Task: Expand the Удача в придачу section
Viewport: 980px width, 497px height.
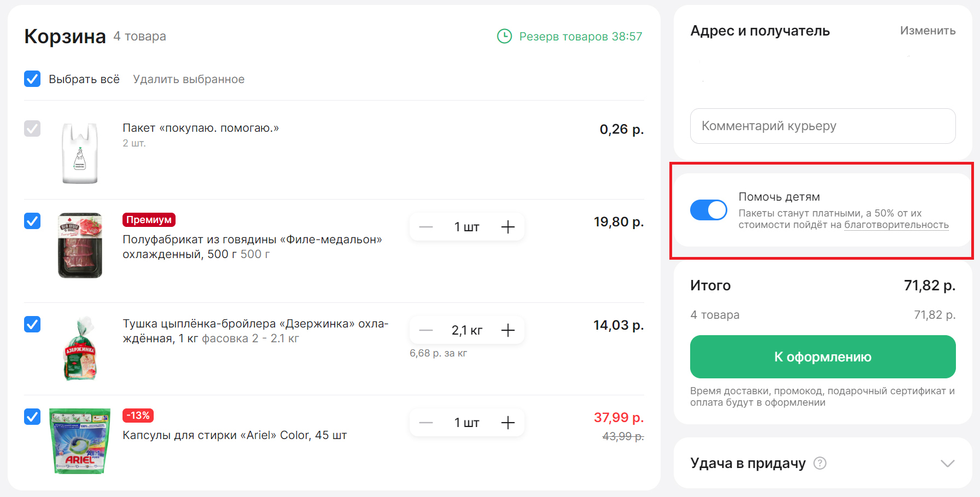Action: click(947, 463)
